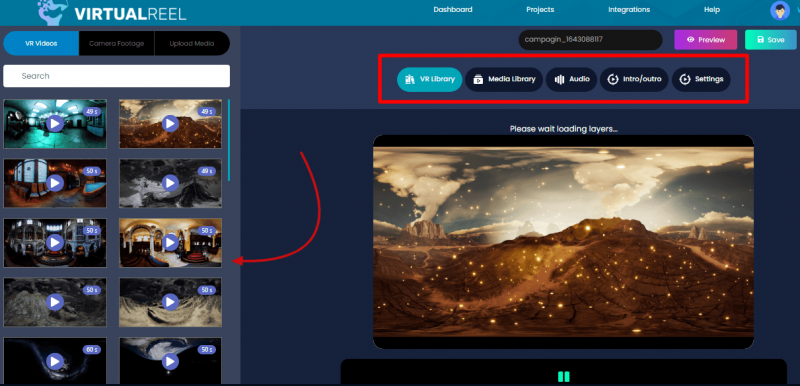Image resolution: width=800 pixels, height=386 pixels.
Task: Select the Audio waveform button
Action: (x=571, y=80)
